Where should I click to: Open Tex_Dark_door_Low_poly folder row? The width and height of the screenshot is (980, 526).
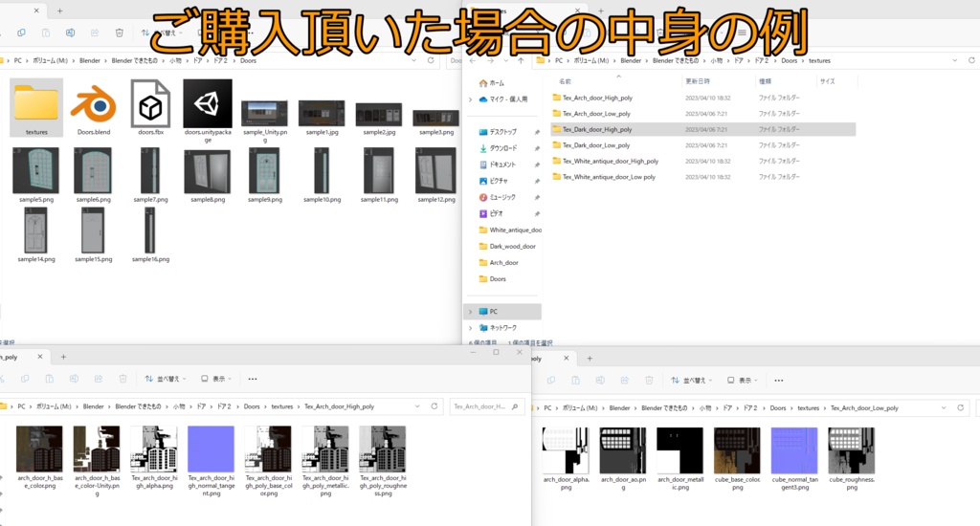point(703,145)
